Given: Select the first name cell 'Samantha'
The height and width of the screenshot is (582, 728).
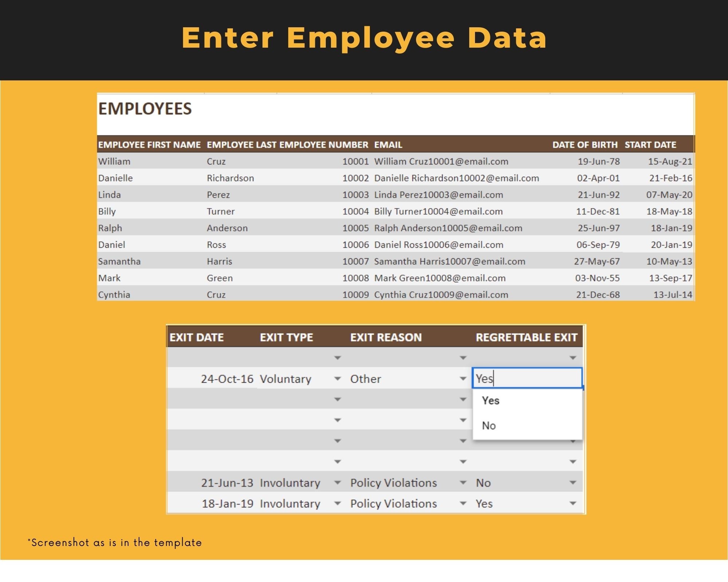Looking at the screenshot, I should 119,261.
